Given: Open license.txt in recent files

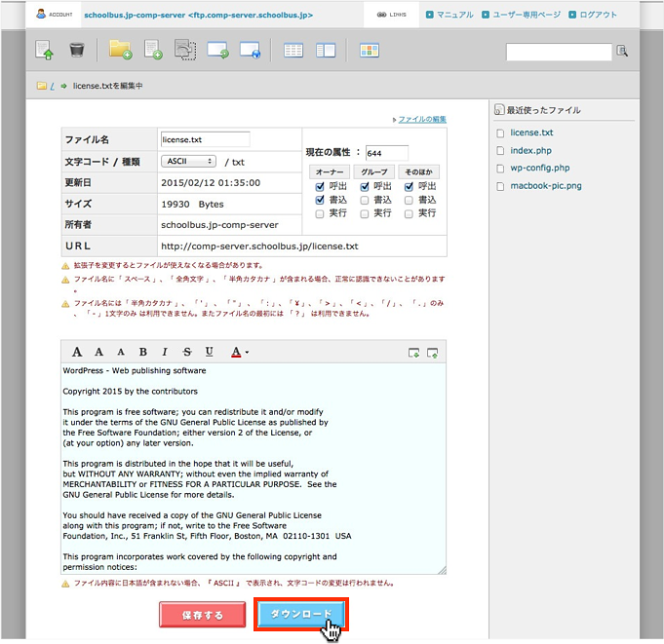Looking at the screenshot, I should [x=531, y=133].
